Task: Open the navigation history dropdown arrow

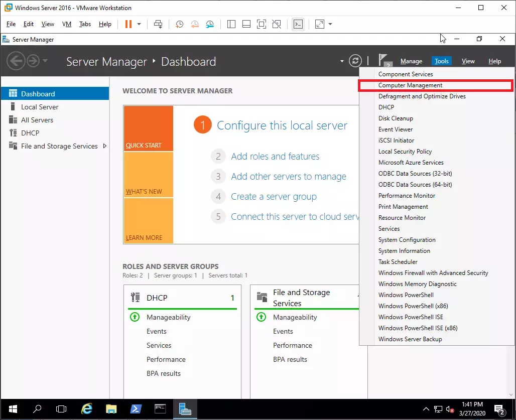Action: click(x=45, y=61)
